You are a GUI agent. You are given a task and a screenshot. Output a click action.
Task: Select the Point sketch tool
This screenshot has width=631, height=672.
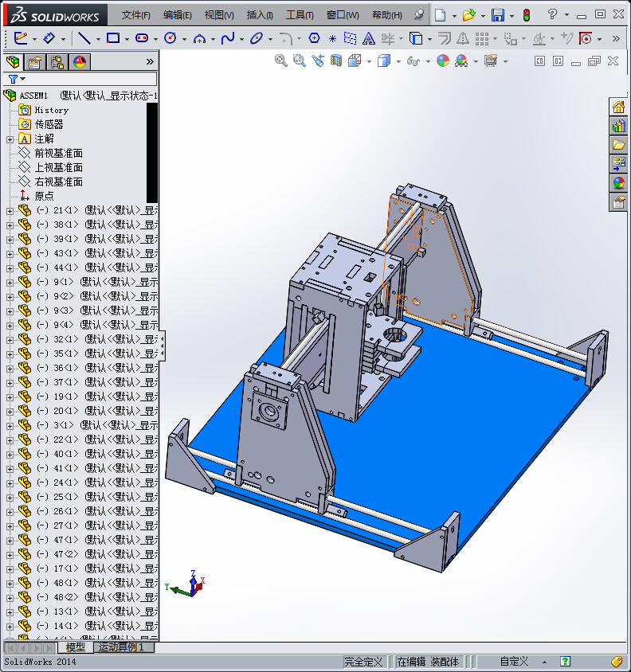(332, 39)
